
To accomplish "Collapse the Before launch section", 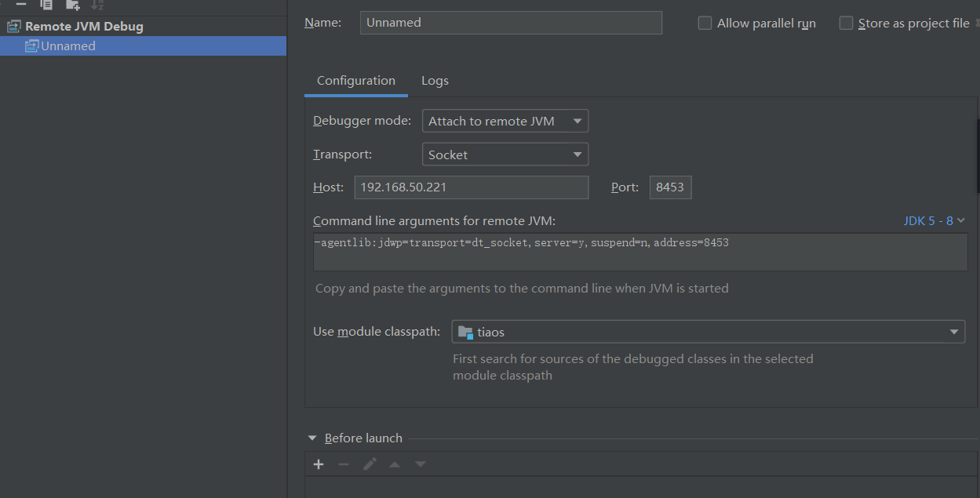I will tap(312, 438).
